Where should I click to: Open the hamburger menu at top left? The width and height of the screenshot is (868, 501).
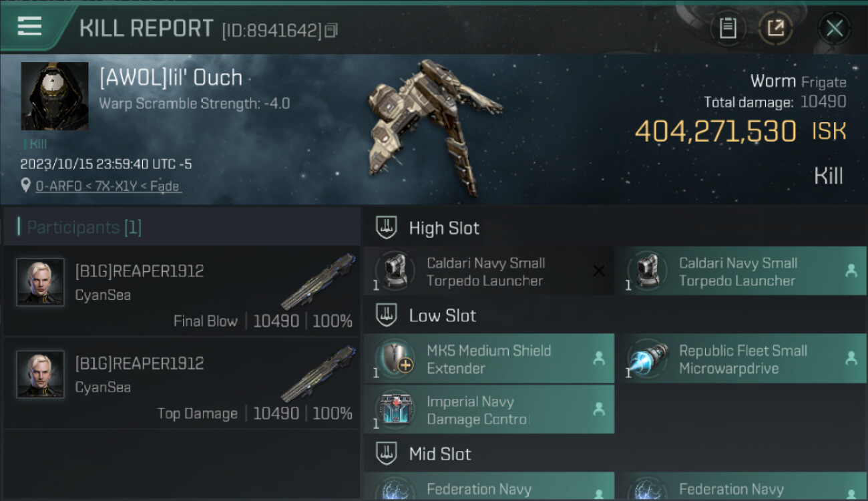click(29, 26)
